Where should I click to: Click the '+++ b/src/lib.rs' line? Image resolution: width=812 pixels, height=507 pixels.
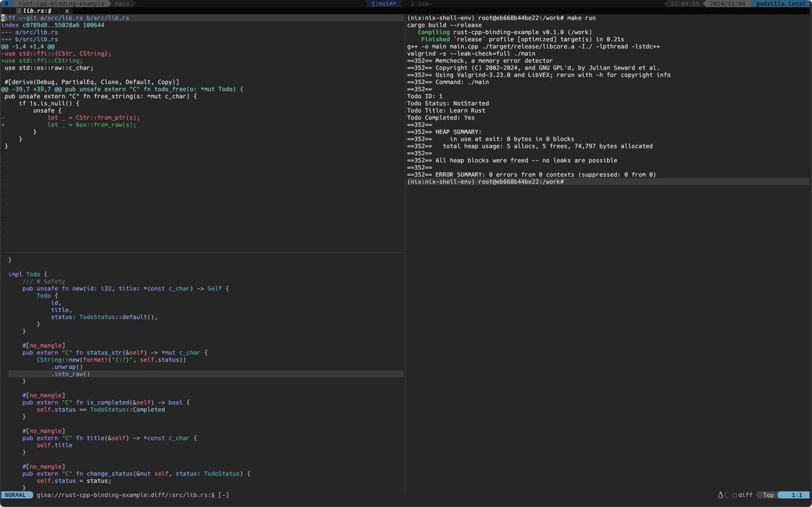pos(30,39)
